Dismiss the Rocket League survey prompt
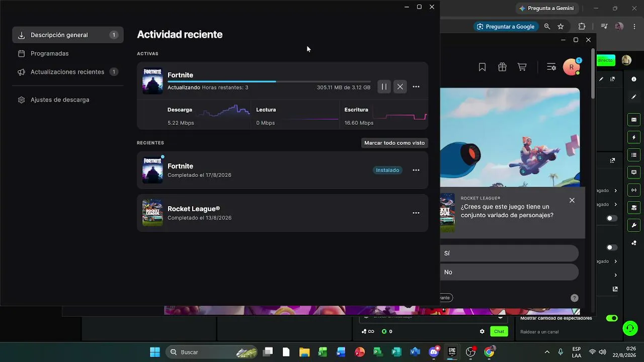Screen dimensions: 644x362 click(x=572, y=201)
